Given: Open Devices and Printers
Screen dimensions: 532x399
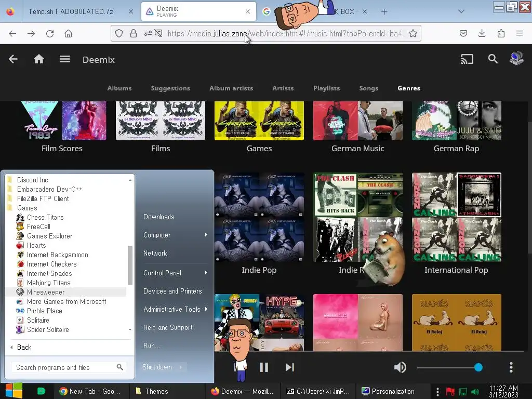Looking at the screenshot, I should (172, 291).
